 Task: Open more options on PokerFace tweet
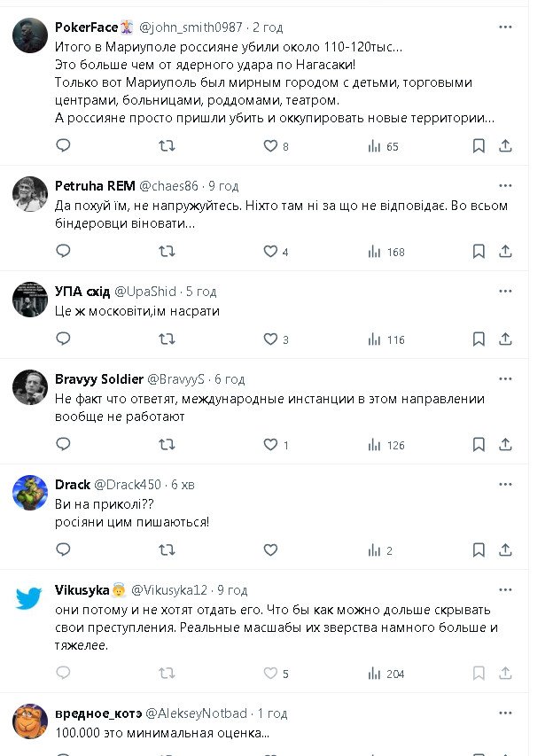click(505, 27)
